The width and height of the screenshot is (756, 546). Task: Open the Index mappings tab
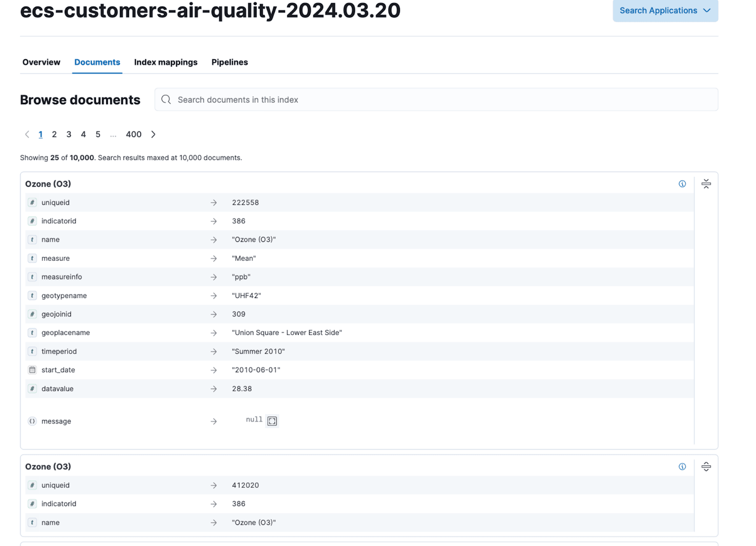[x=165, y=62]
